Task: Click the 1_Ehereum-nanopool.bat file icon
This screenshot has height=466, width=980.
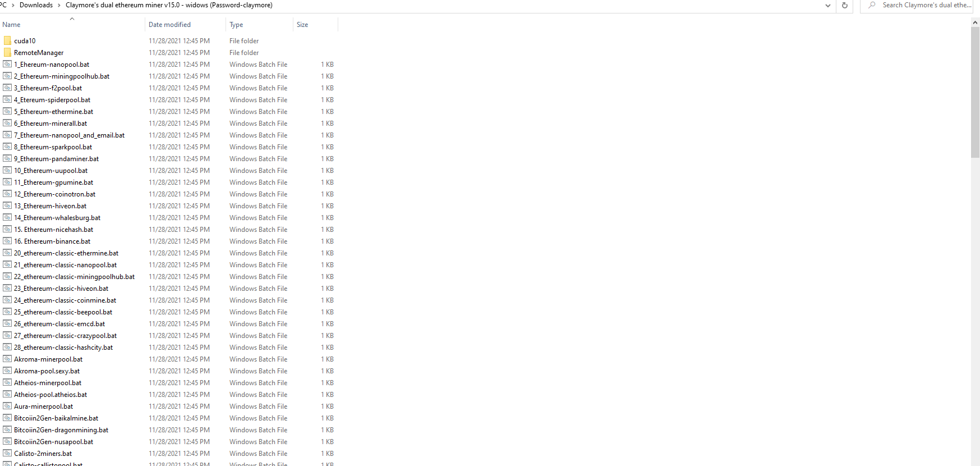Action: click(x=7, y=64)
